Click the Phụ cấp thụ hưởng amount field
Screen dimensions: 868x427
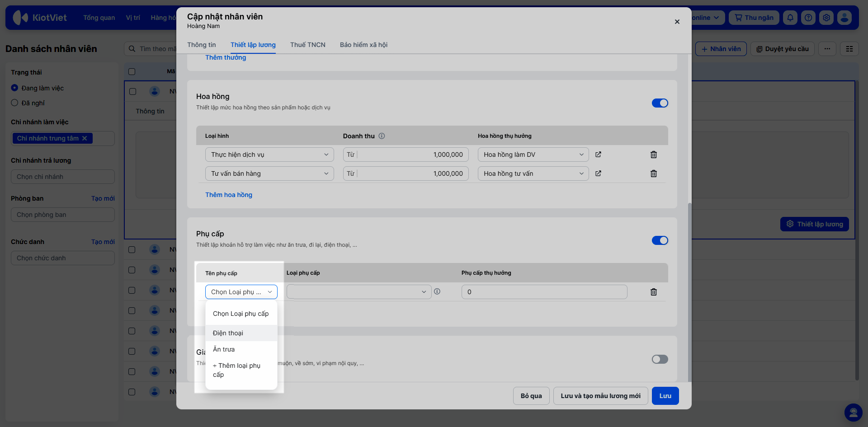click(544, 292)
